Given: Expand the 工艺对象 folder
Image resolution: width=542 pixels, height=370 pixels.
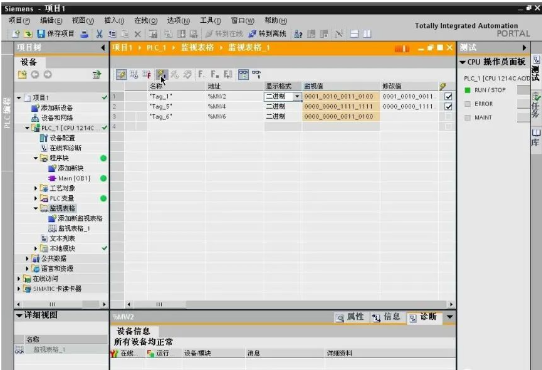Looking at the screenshot, I should pos(36,188).
